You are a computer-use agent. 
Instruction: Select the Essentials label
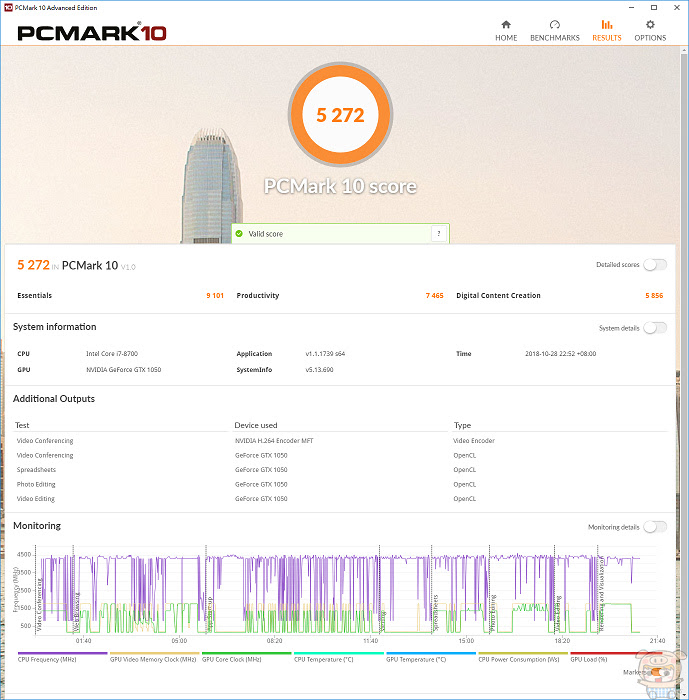click(34, 296)
